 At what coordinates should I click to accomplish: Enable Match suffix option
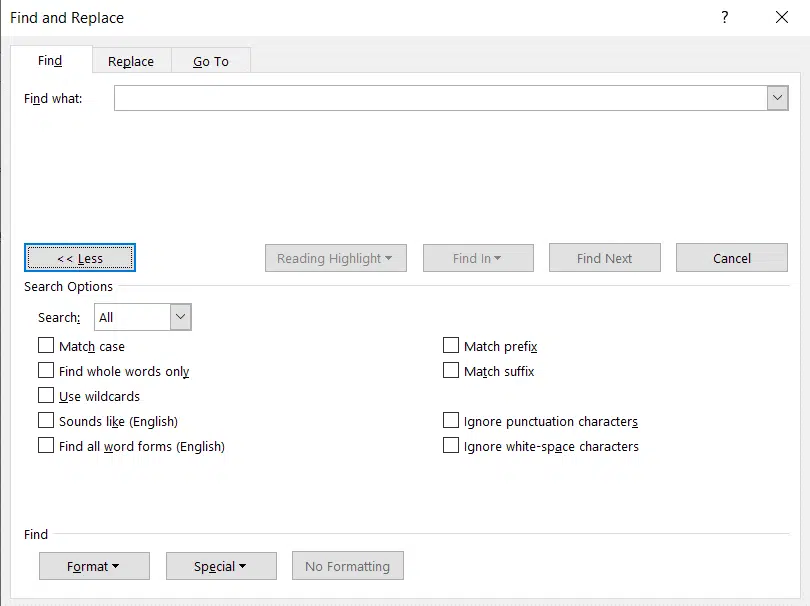[x=451, y=370]
